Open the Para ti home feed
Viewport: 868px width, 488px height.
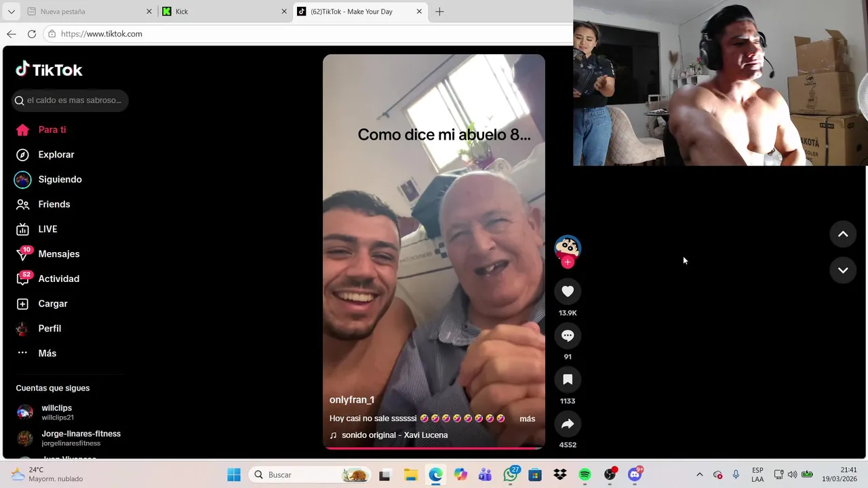tap(41, 129)
